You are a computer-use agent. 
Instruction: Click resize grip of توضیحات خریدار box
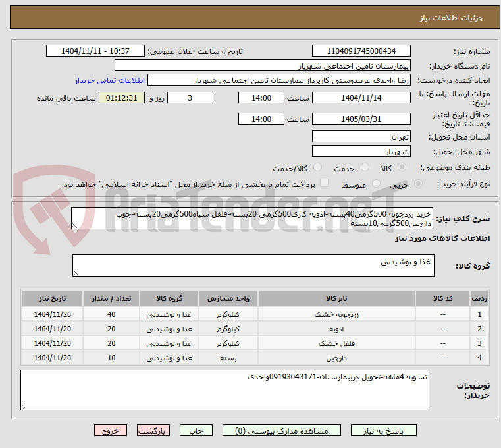click(24, 406)
